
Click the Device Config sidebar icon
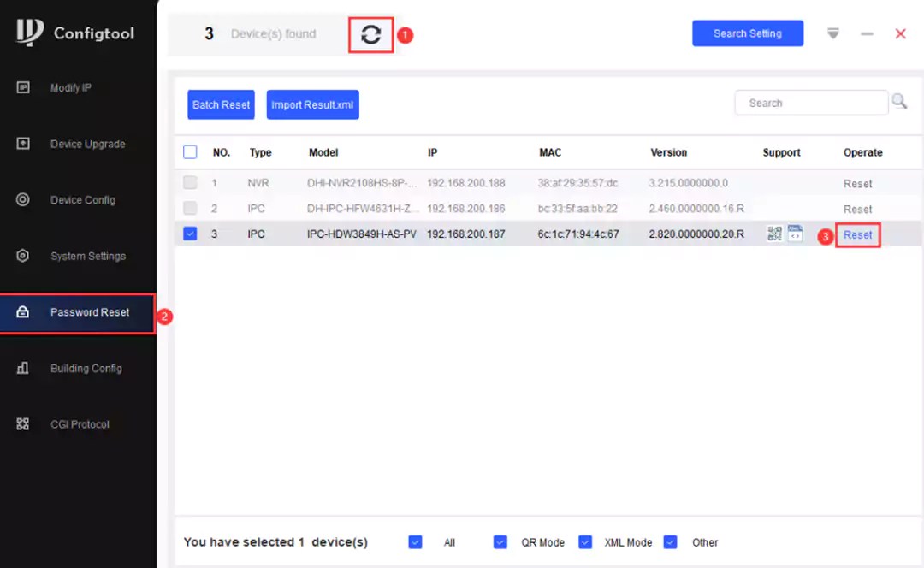pyautogui.click(x=23, y=199)
